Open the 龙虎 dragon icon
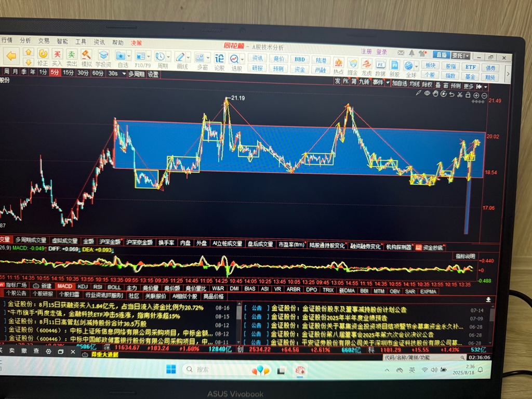This screenshot has height=399, width=532. (366, 63)
